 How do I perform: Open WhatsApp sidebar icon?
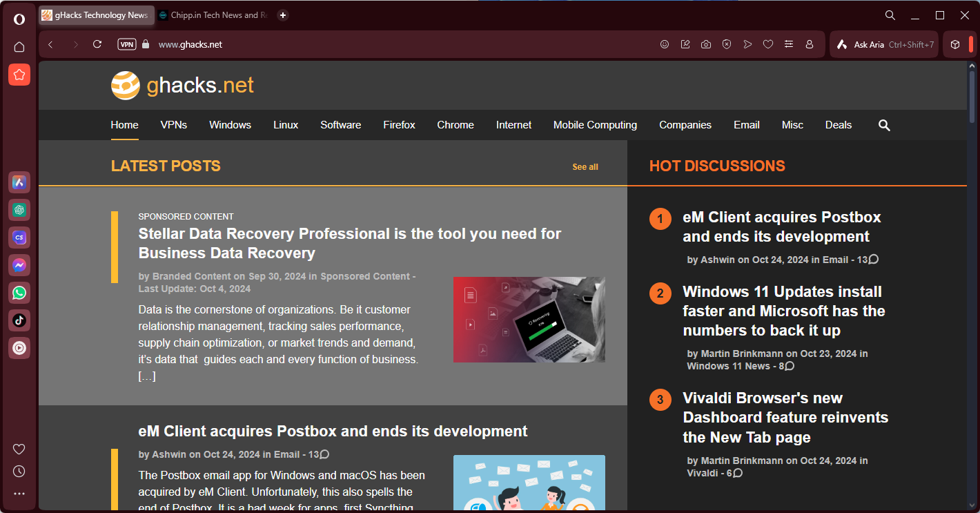click(x=19, y=293)
